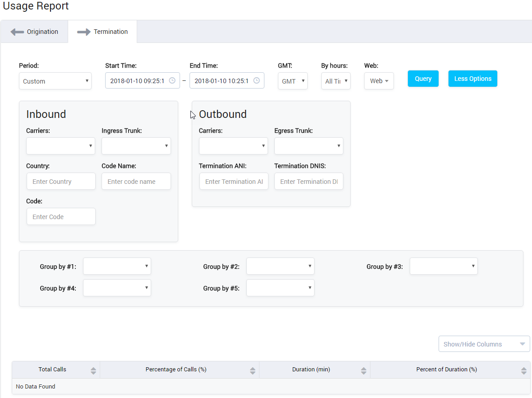Image resolution: width=532 pixels, height=398 pixels.
Task: Sort the Total Calls column
Action: click(93, 370)
